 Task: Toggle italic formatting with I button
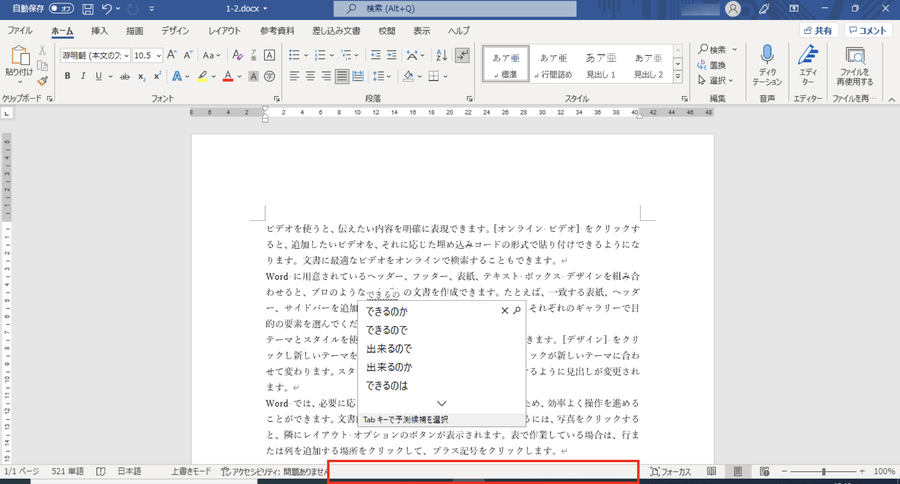pyautogui.click(x=83, y=76)
